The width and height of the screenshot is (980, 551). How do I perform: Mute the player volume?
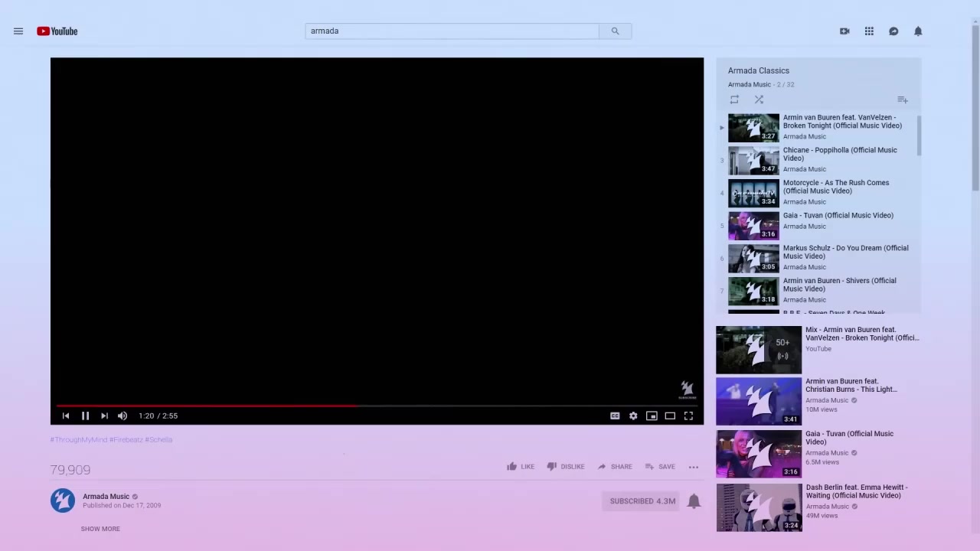122,416
